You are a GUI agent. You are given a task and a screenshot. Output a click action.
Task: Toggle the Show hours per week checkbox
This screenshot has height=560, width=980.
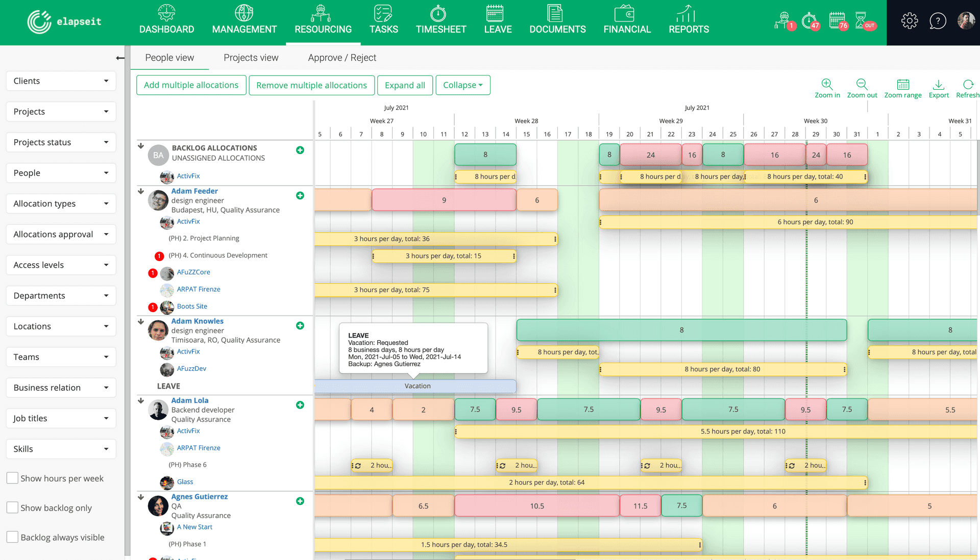point(12,478)
